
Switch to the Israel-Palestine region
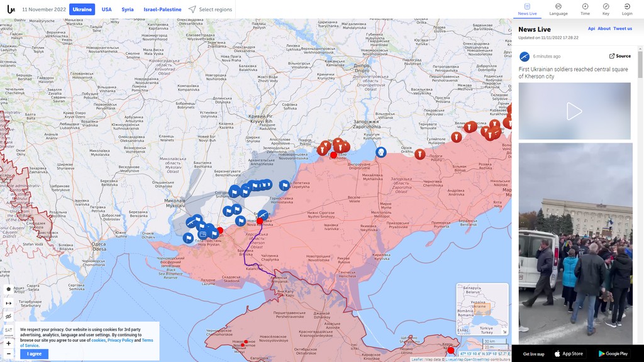tap(162, 9)
